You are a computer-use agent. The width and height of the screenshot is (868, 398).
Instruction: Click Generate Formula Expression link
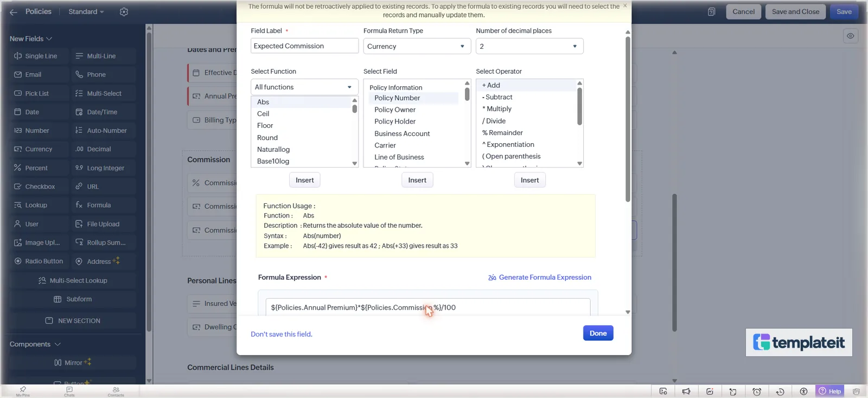[x=540, y=277]
